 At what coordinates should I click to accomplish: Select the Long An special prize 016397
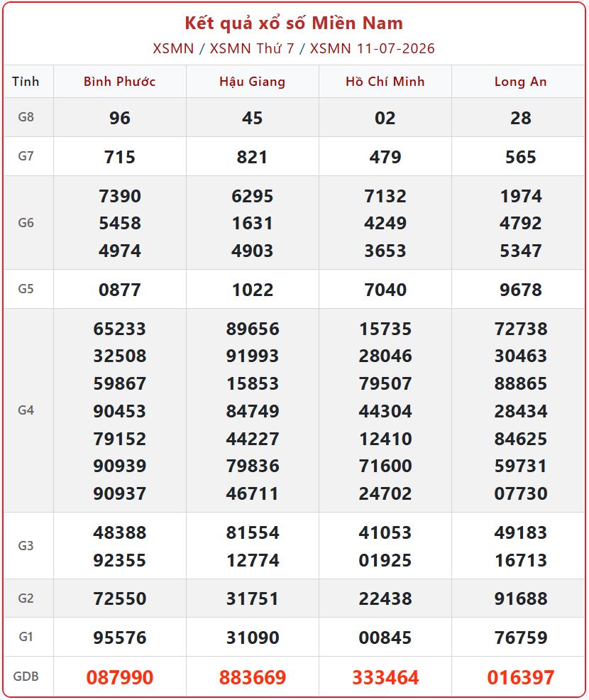tap(521, 677)
